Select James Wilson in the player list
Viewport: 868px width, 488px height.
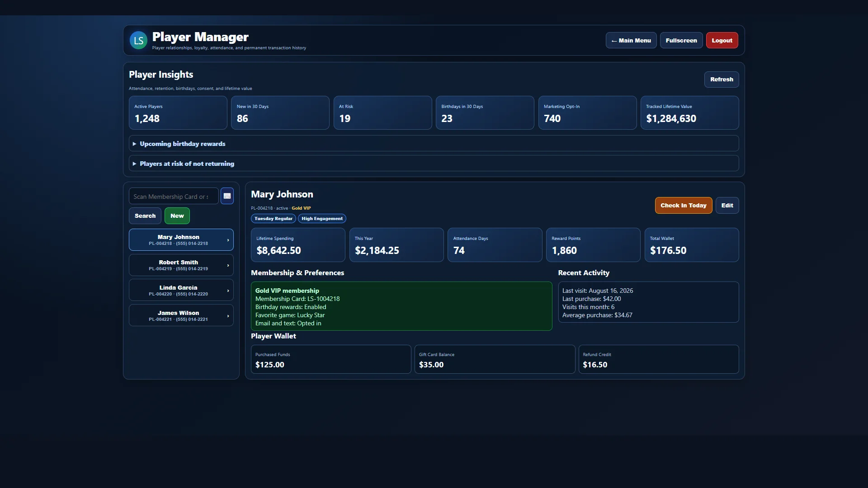pos(181,316)
